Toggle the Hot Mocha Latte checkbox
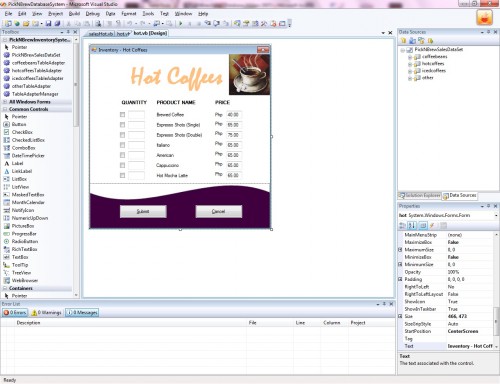 (x=122, y=175)
